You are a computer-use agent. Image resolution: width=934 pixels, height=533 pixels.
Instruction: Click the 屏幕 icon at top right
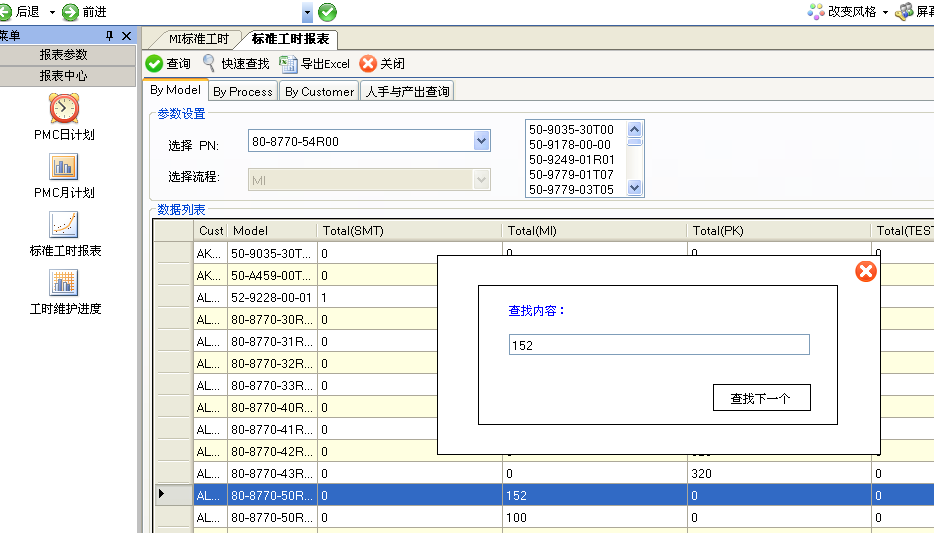pyautogui.click(x=914, y=12)
